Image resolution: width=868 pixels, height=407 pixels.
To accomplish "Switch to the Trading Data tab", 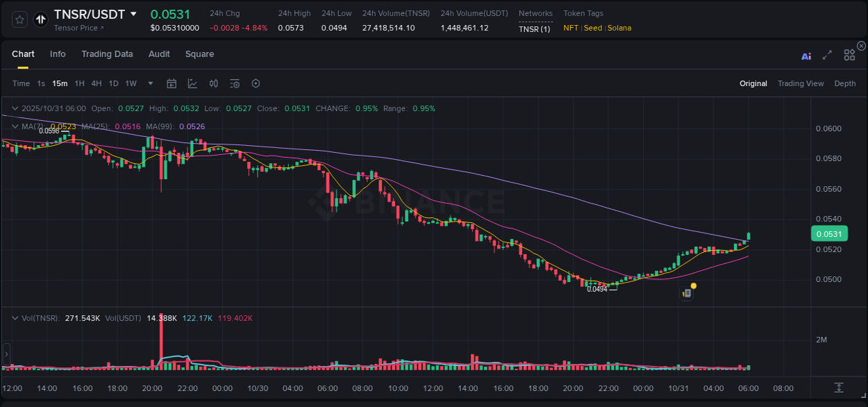I will tap(107, 53).
